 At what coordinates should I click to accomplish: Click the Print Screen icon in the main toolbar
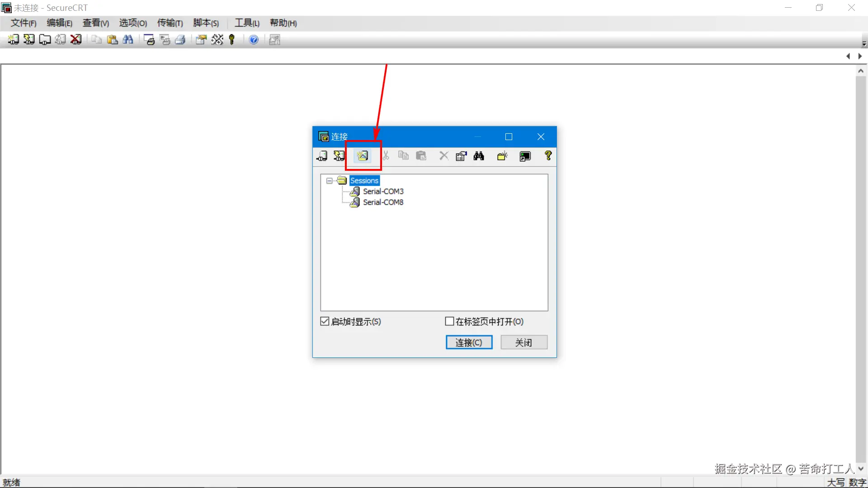coord(149,40)
